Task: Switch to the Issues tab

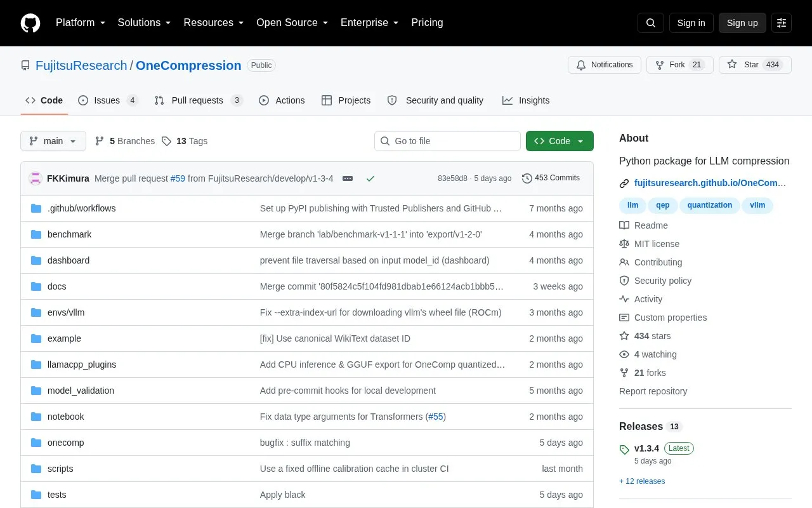Action: (x=108, y=100)
